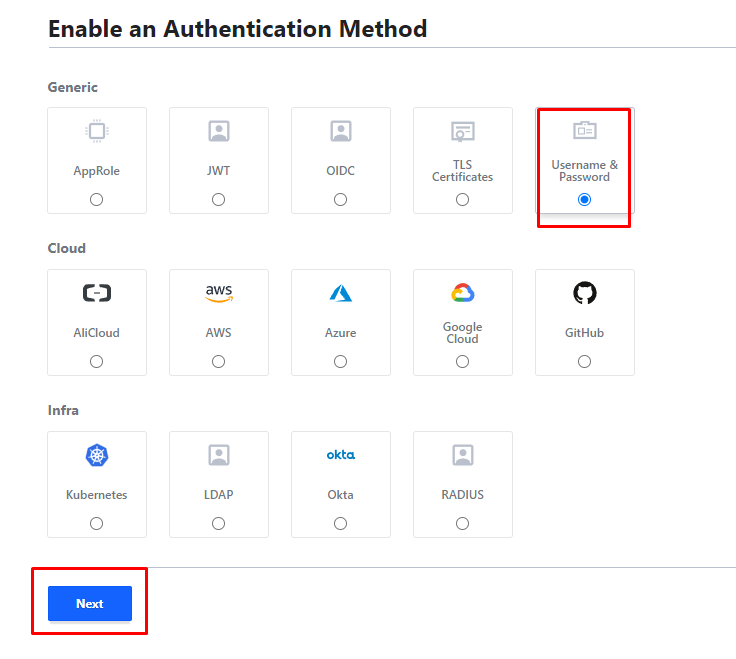The height and width of the screenshot is (659, 736).
Task: Select the LDAP radio button
Action: 219,523
